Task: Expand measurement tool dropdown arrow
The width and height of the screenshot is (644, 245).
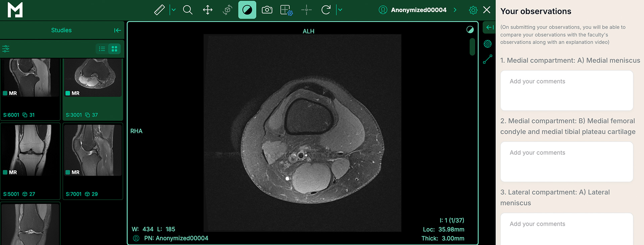Action: pos(173,10)
